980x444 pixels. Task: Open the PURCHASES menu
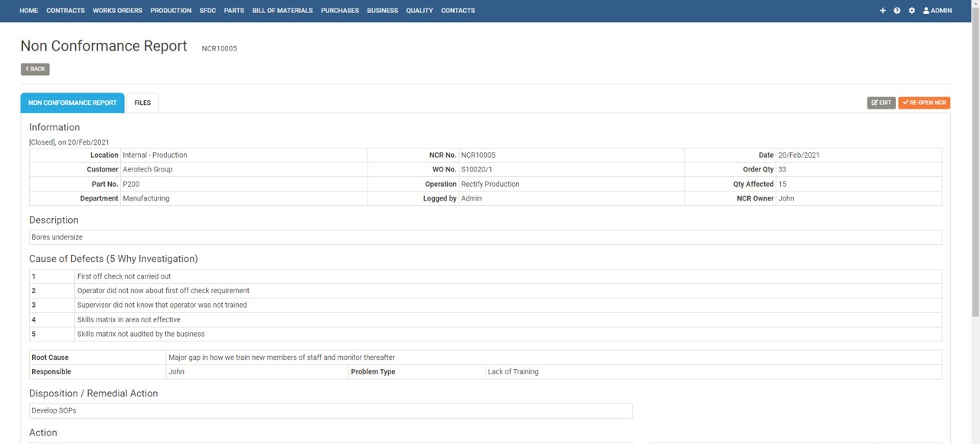tap(339, 10)
